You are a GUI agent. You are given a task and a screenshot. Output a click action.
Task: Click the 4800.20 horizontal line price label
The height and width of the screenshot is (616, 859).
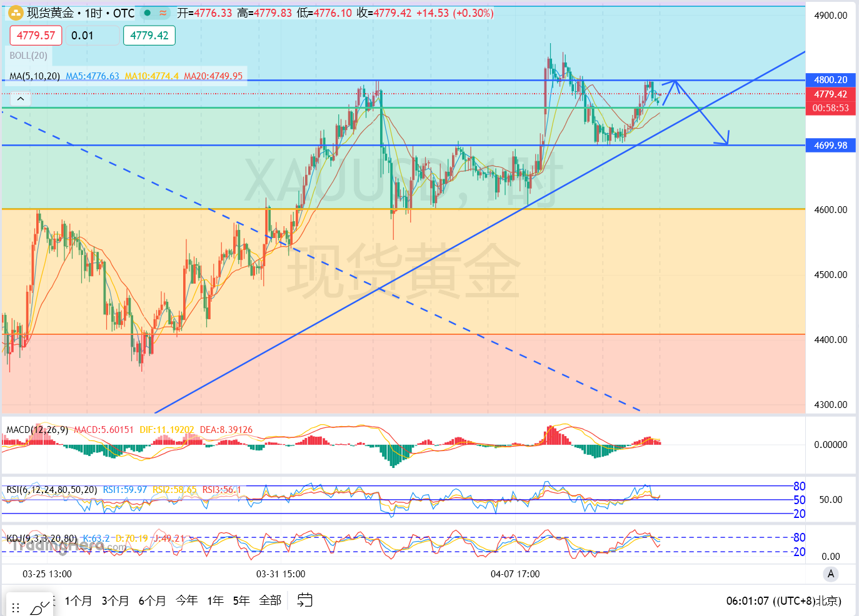(831, 80)
